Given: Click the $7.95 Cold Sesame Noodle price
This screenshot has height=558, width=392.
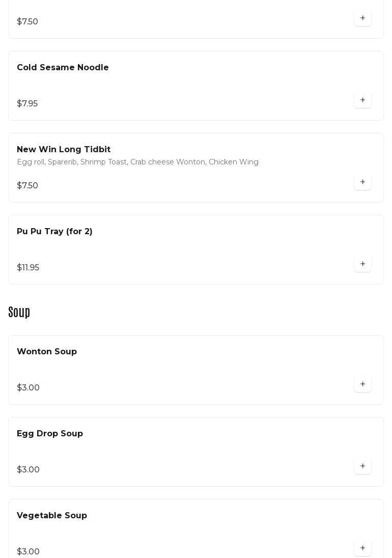Looking at the screenshot, I should point(27,103).
